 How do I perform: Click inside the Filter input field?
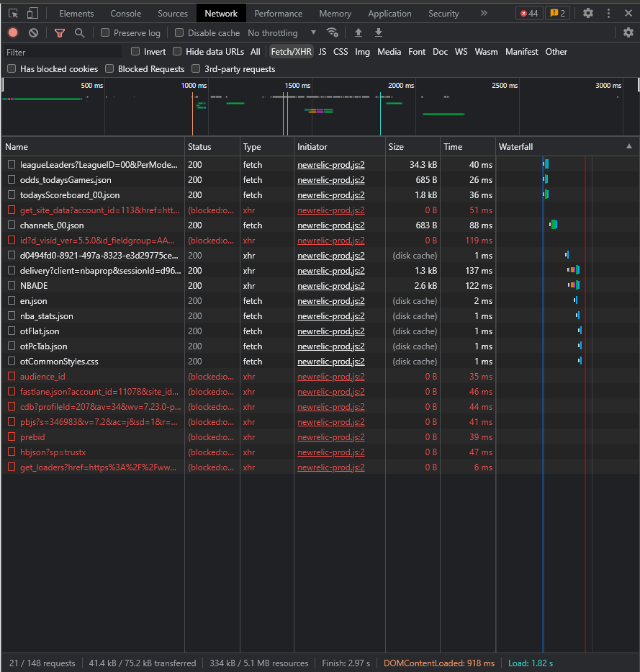(61, 51)
